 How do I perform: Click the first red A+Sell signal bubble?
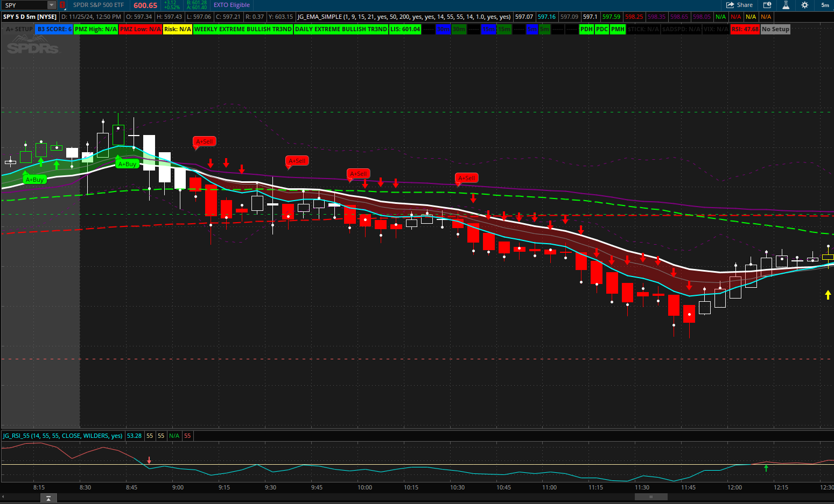coord(204,141)
